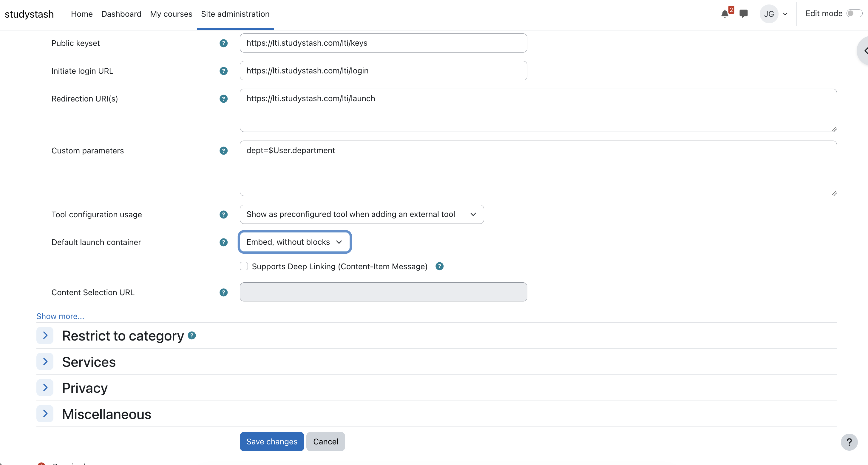This screenshot has height=465, width=868.
Task: Click Save changes button
Action: click(x=272, y=442)
